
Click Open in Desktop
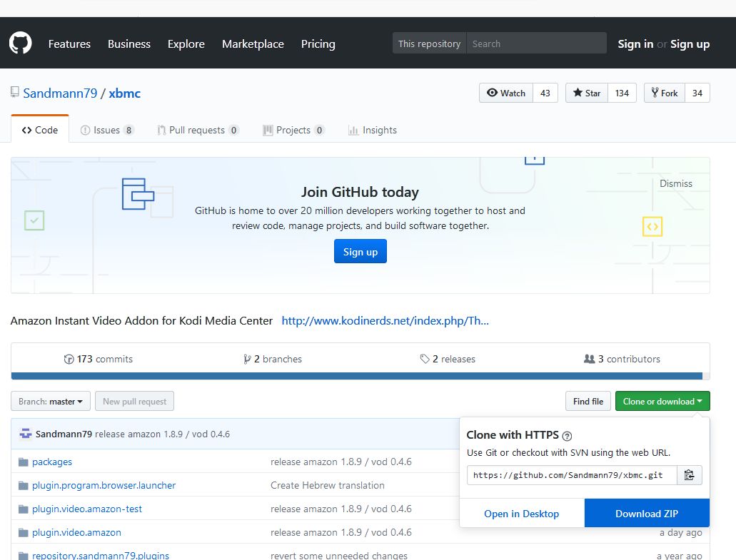[x=522, y=514]
